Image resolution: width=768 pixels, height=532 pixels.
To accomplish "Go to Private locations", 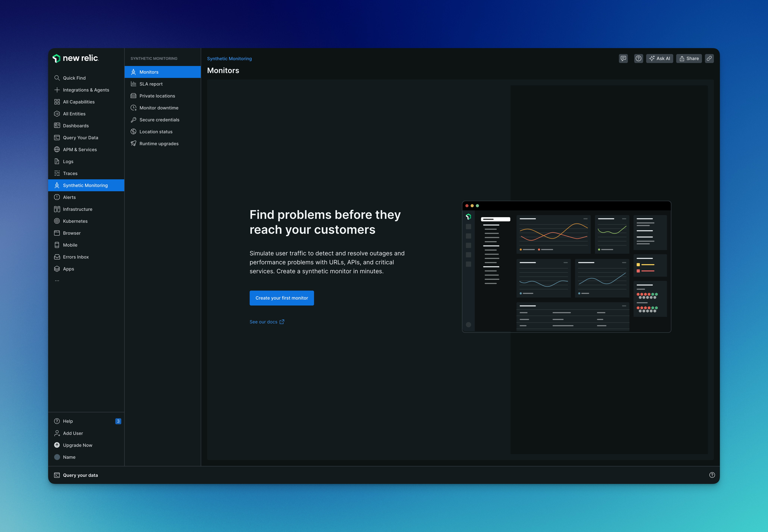I will point(157,96).
